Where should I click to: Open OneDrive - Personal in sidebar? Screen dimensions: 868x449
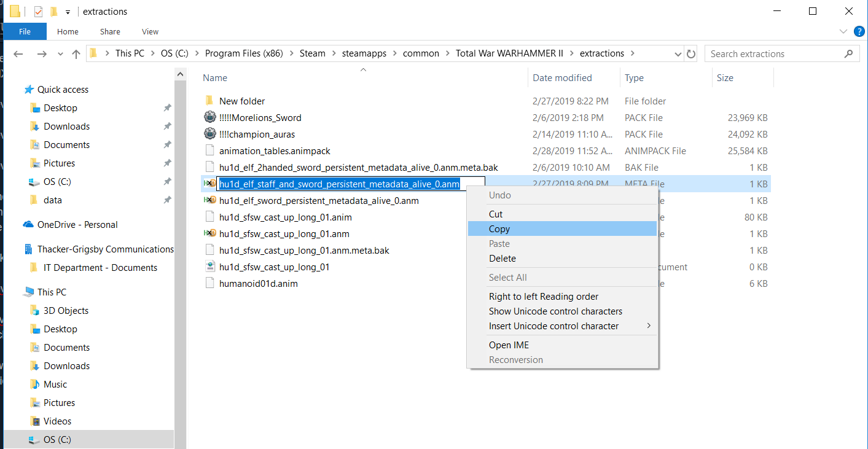[x=77, y=225]
